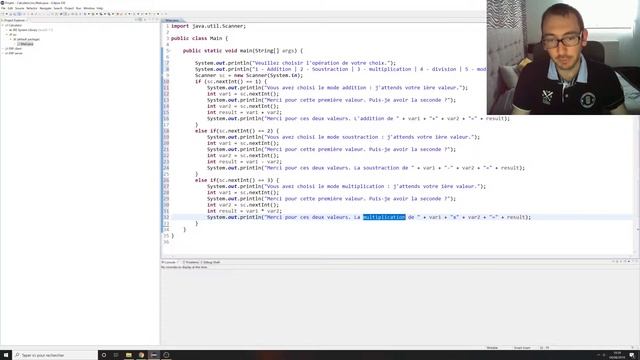
Task: Expand the ERP server project
Action: [x=3, y=53]
